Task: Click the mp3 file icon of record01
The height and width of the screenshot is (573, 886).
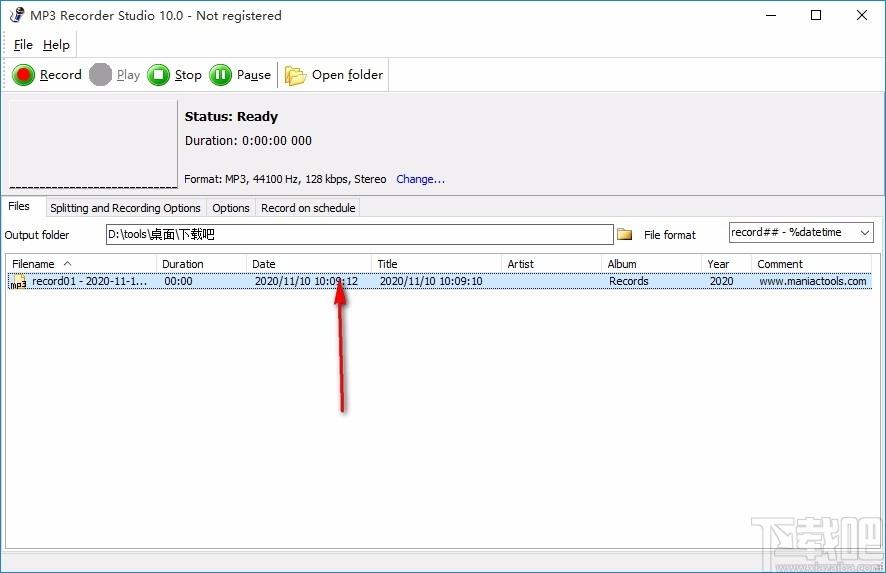Action: click(18, 281)
